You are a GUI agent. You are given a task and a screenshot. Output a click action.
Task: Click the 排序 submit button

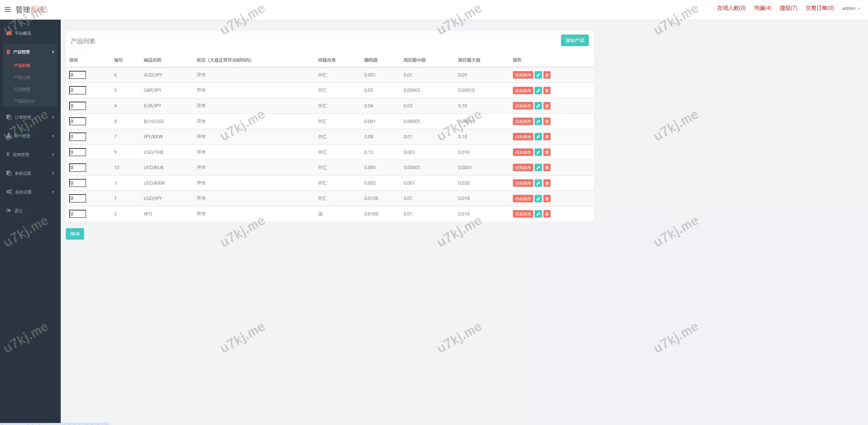coord(75,234)
